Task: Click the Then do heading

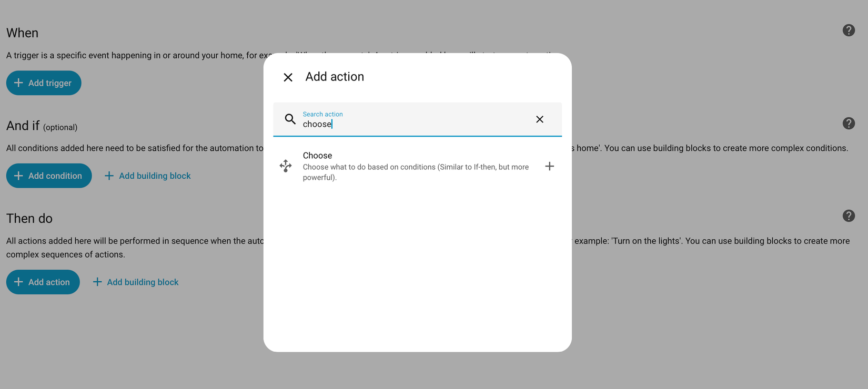Action: 29,218
